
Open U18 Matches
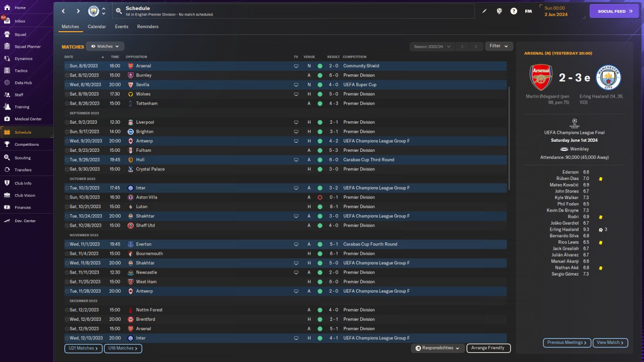(123, 348)
